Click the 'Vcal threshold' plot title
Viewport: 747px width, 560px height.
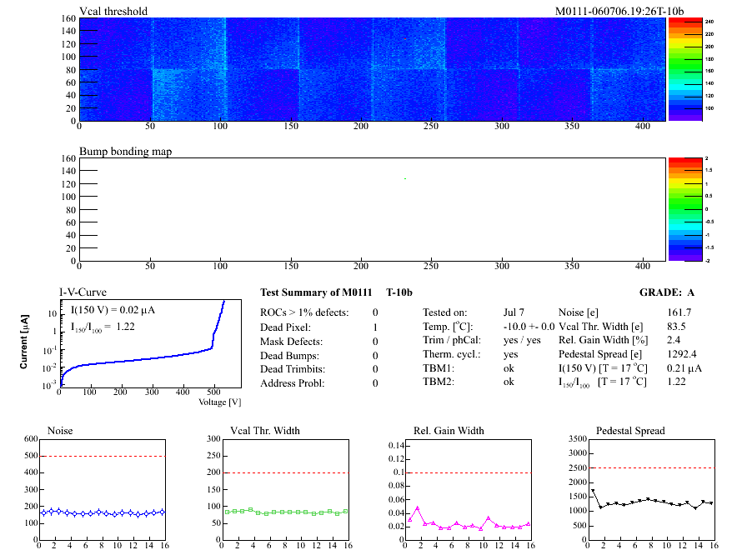coord(113,11)
